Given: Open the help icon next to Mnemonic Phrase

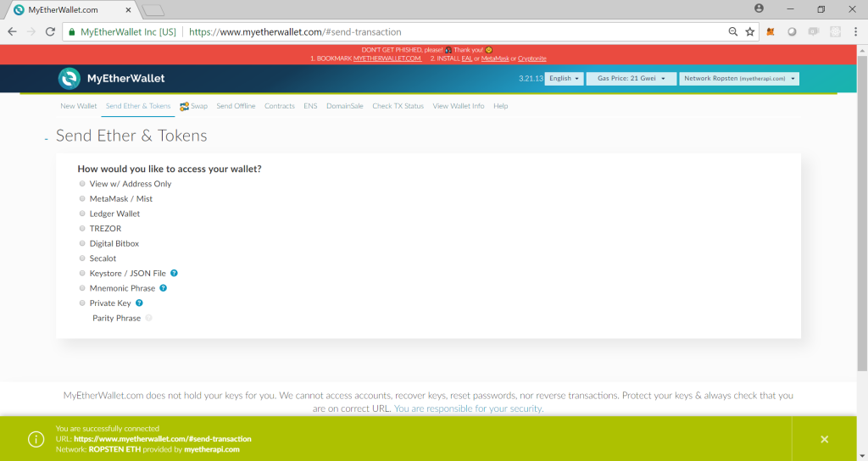Looking at the screenshot, I should (x=164, y=288).
